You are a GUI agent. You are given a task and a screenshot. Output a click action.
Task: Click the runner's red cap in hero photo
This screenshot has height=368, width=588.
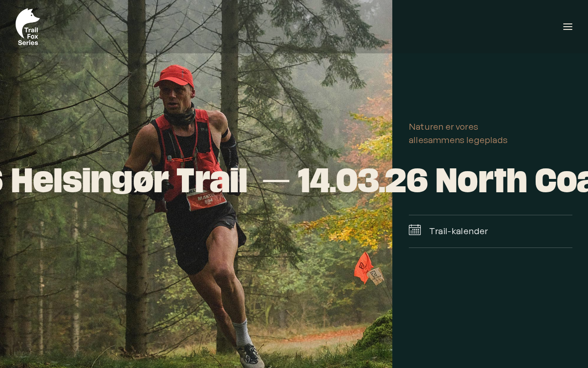[x=174, y=76]
